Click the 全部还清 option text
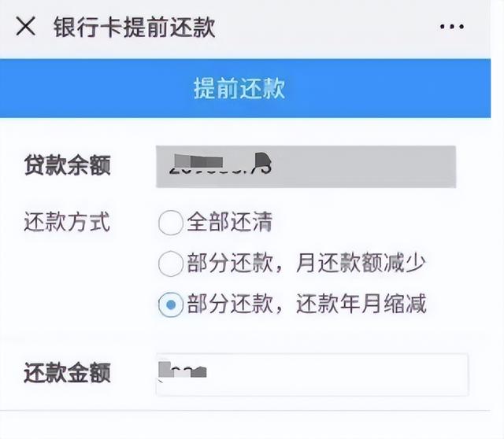Image resolution: width=504 pixels, height=439 pixels. [229, 222]
